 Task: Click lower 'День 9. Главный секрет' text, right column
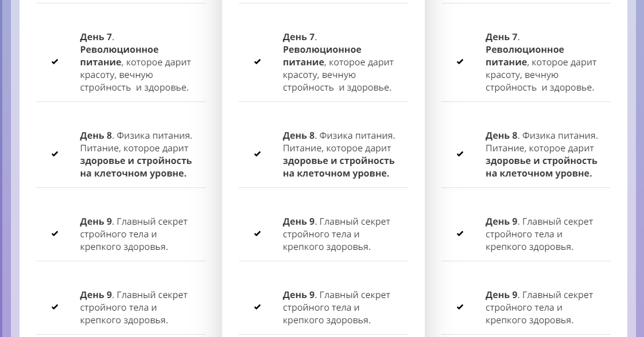click(x=540, y=295)
